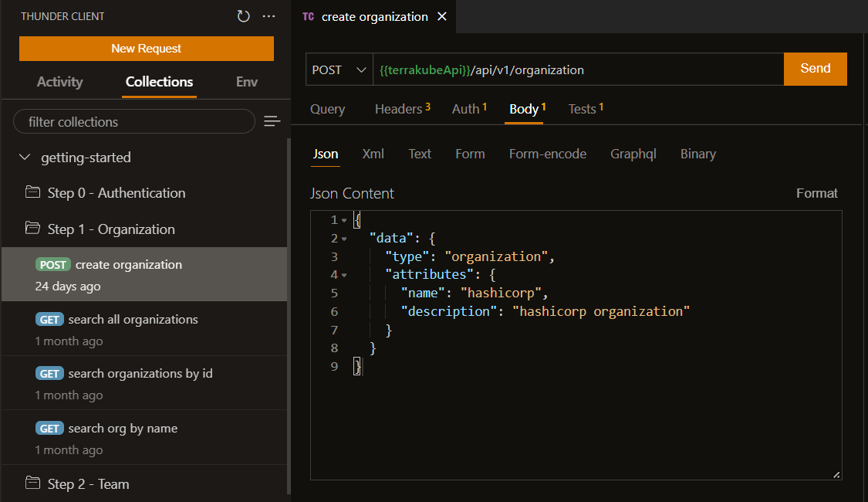
Task: Open the POST method dropdown
Action: [x=339, y=70]
